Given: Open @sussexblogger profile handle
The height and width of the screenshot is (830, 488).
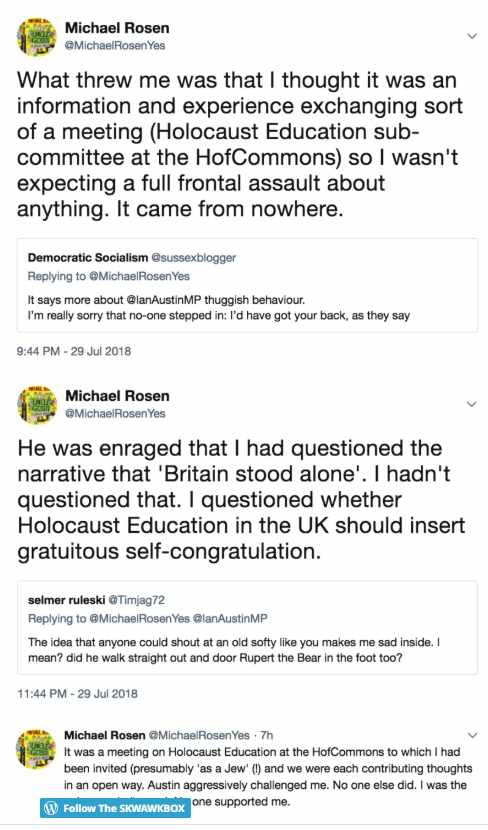Looking at the screenshot, I should (x=194, y=258).
